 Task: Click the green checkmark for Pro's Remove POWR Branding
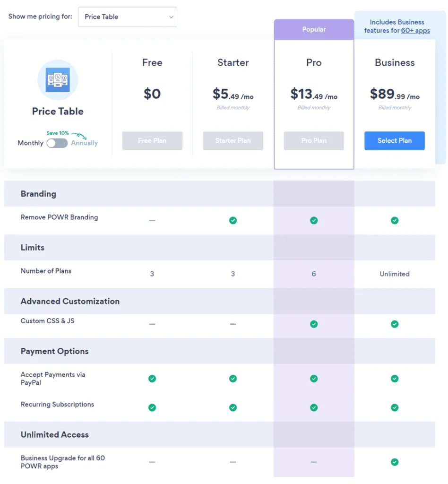[x=314, y=220]
